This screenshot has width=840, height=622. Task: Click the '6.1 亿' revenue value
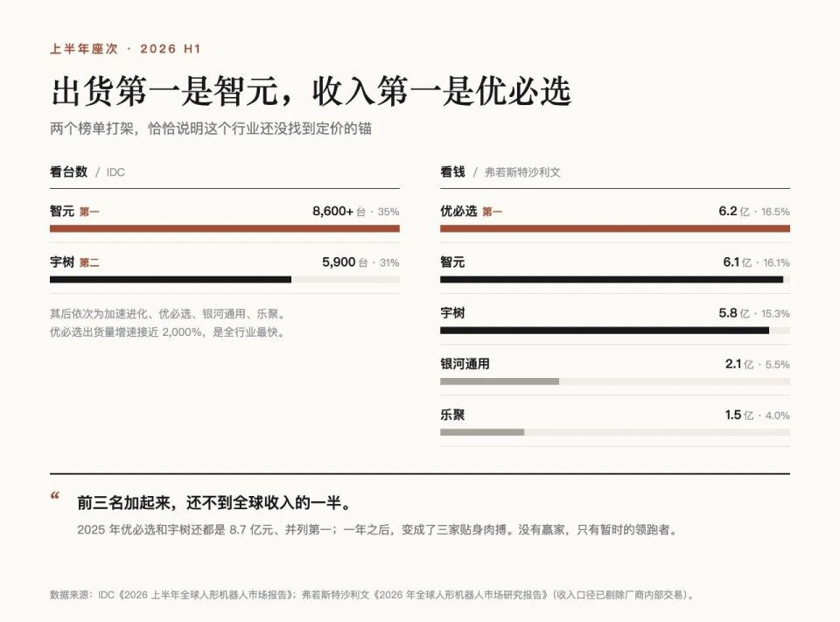coord(737,262)
